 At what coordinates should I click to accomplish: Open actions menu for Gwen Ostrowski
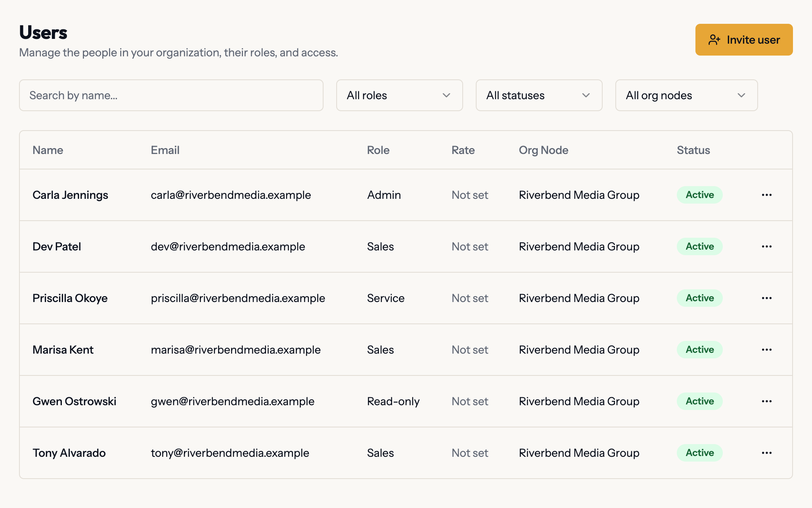(766, 401)
